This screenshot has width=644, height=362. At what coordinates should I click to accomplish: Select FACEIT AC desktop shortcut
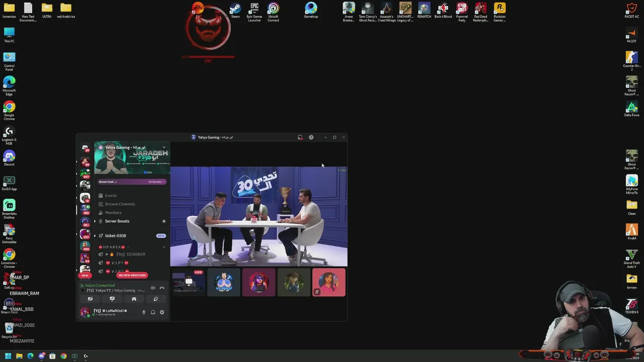(x=632, y=11)
